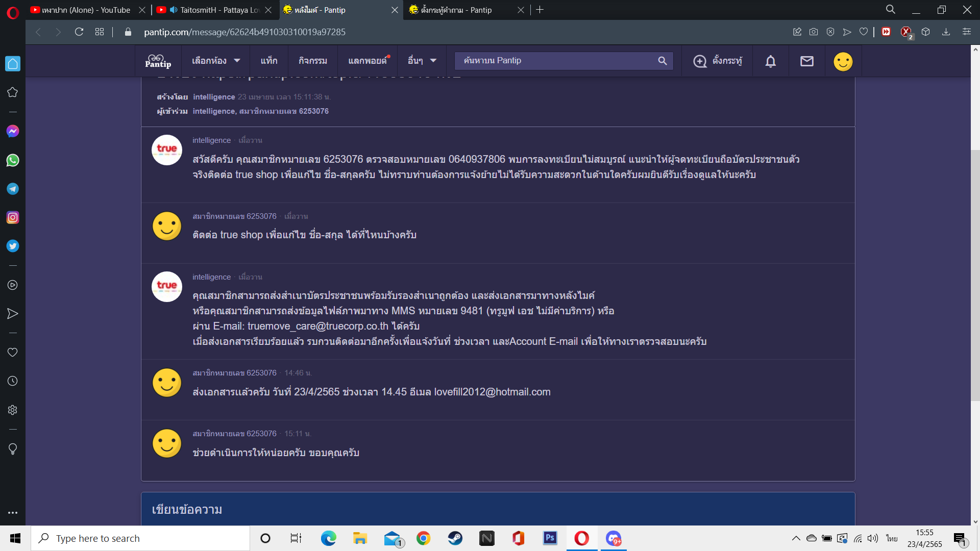
Task: Open Telegram sidebar panel
Action: click(x=13, y=189)
